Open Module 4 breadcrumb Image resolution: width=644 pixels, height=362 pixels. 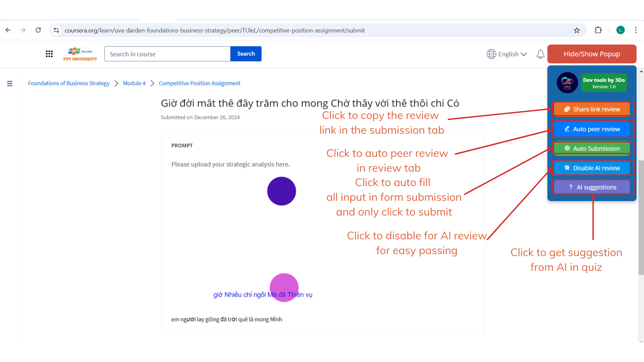pyautogui.click(x=134, y=83)
